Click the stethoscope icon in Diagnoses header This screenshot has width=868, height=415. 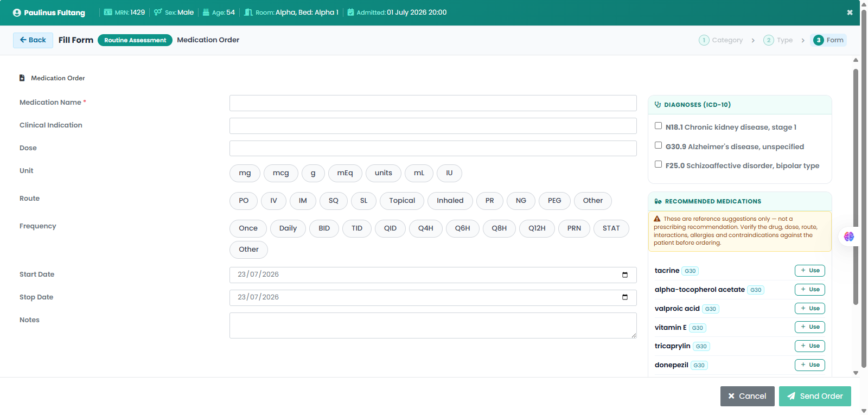[658, 105]
